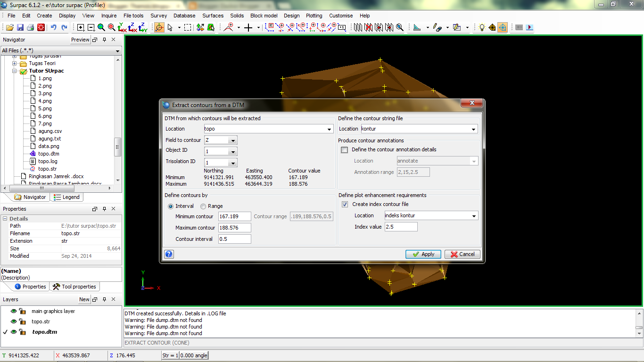644x362 pixels.
Task: Click the undo arrow icon
Action: tap(53, 27)
